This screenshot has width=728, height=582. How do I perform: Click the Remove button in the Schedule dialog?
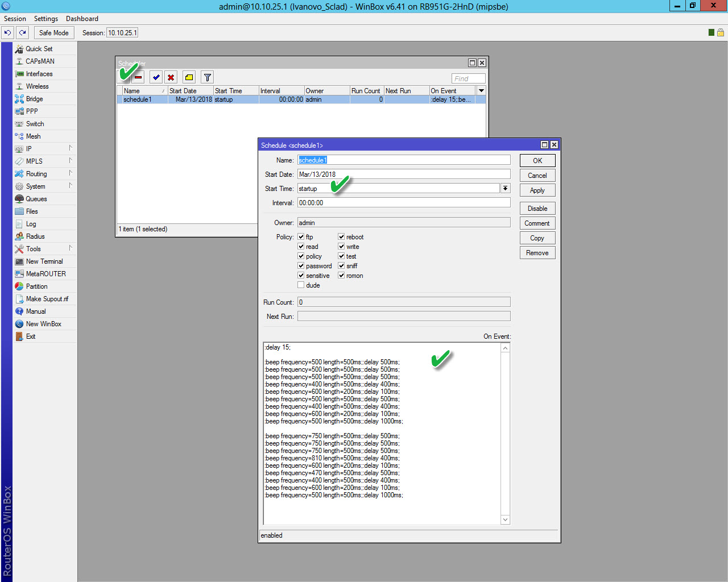537,253
